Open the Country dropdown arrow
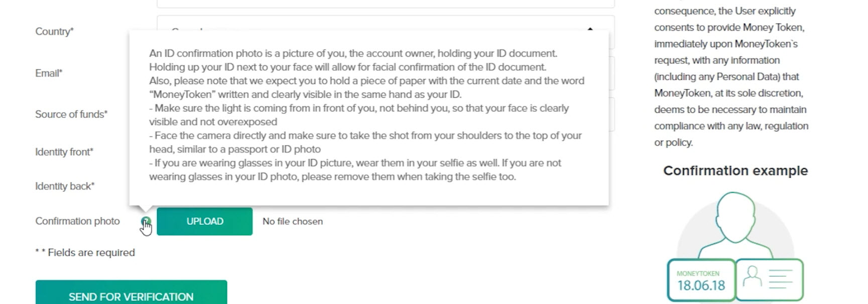Image resolution: width=868 pixels, height=304 pixels. click(x=590, y=29)
